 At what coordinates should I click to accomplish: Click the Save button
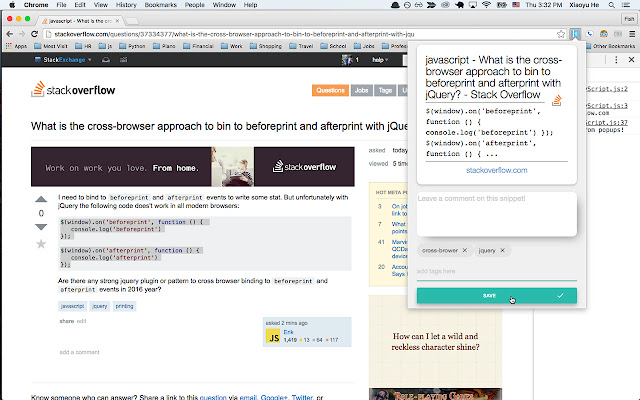click(497, 296)
